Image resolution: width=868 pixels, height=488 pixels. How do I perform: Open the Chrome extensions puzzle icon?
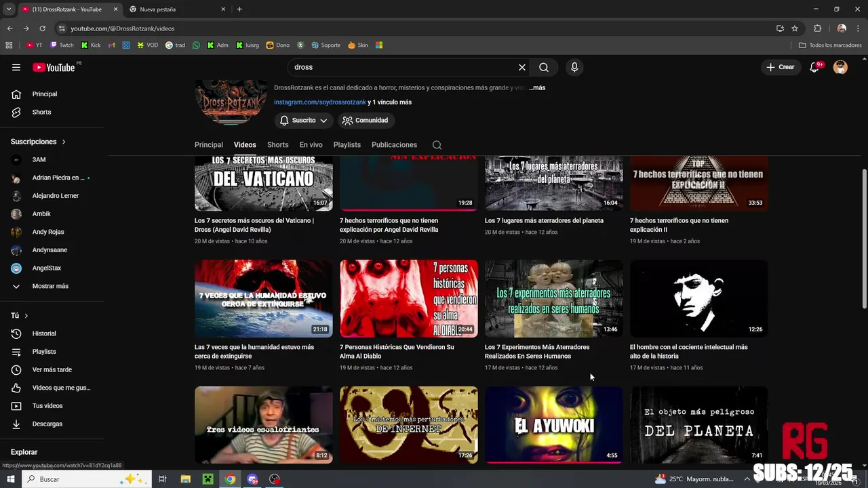[817, 28]
